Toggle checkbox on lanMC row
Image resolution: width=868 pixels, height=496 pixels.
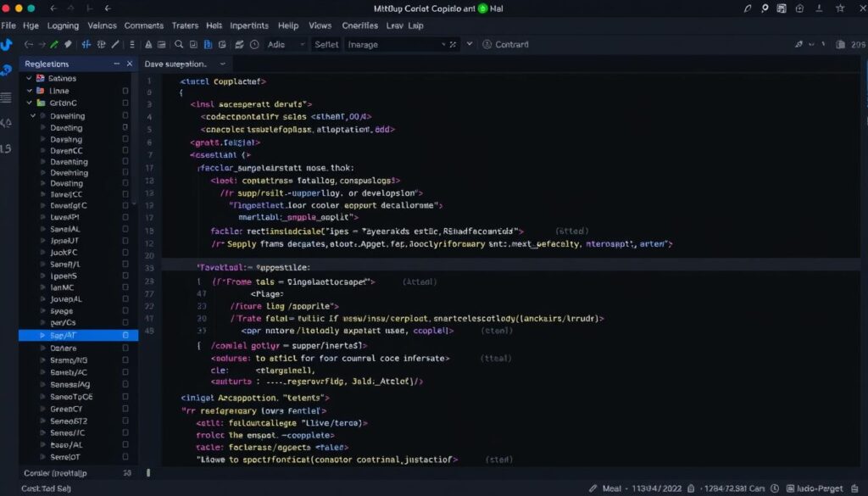(x=125, y=287)
